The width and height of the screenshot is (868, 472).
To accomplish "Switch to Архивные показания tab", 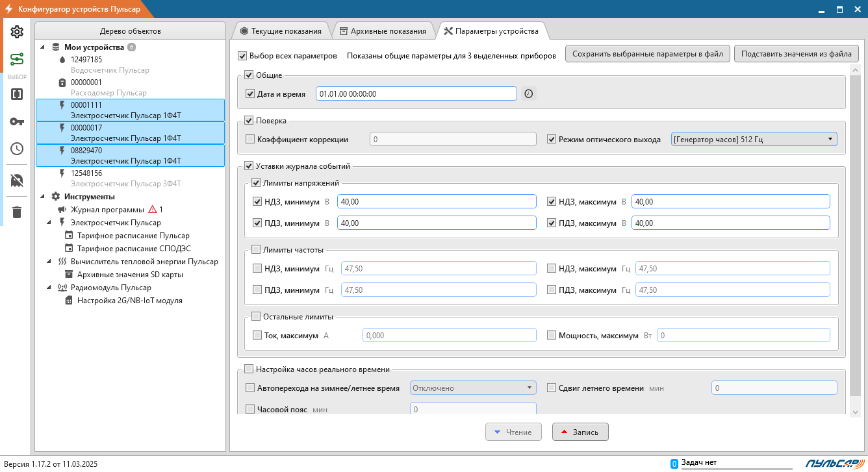I will tap(383, 31).
